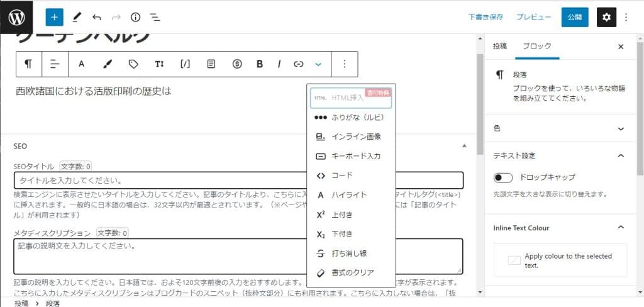Collapse the Inline Text Colour section
The height and width of the screenshot is (307, 644).
(x=621, y=228)
